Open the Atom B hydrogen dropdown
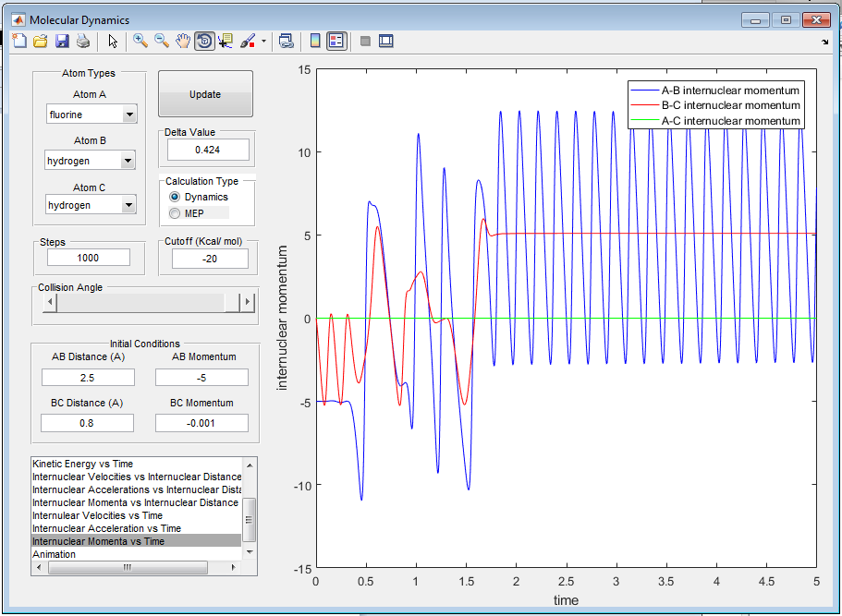This screenshot has width=842, height=616. click(128, 161)
